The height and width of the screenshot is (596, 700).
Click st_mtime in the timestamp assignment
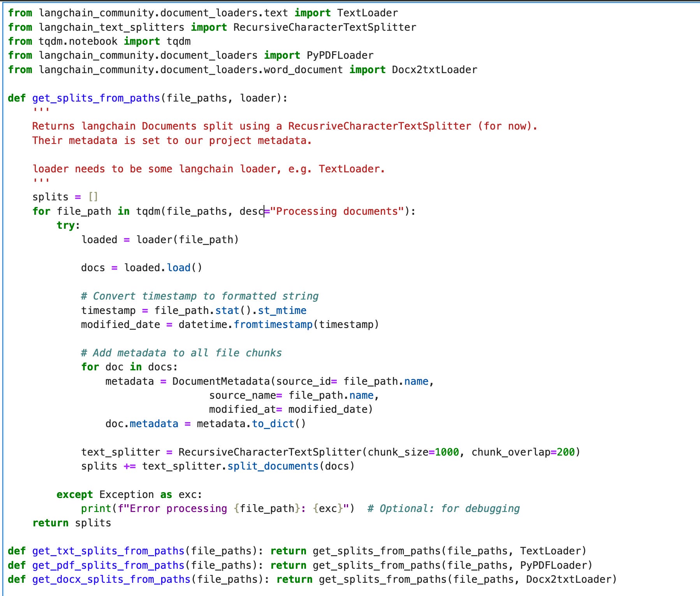pyautogui.click(x=282, y=310)
